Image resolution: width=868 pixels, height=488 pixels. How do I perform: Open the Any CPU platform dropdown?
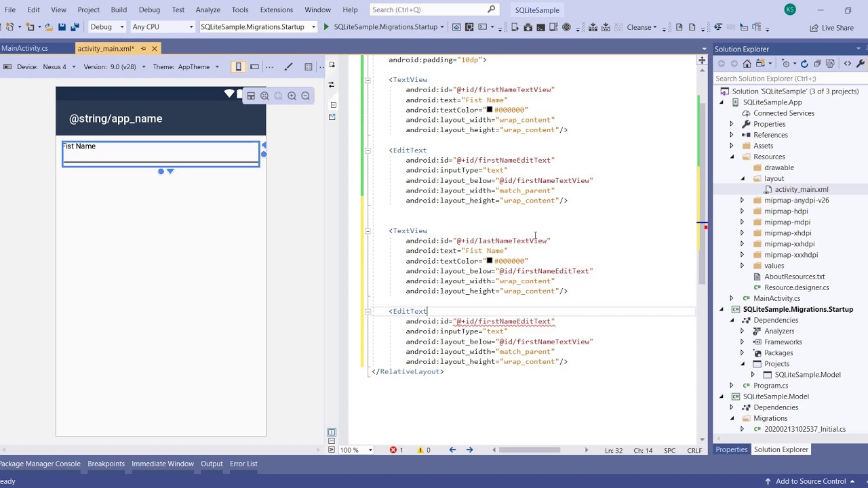pyautogui.click(x=163, y=27)
